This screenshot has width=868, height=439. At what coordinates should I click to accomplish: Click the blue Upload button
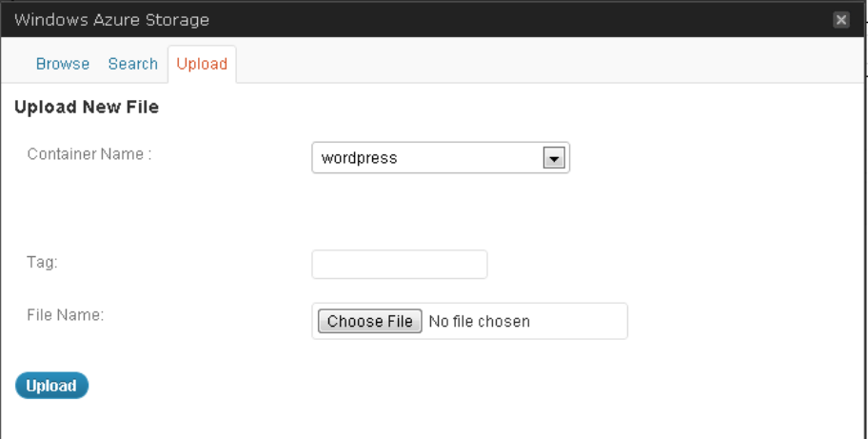[51, 386]
